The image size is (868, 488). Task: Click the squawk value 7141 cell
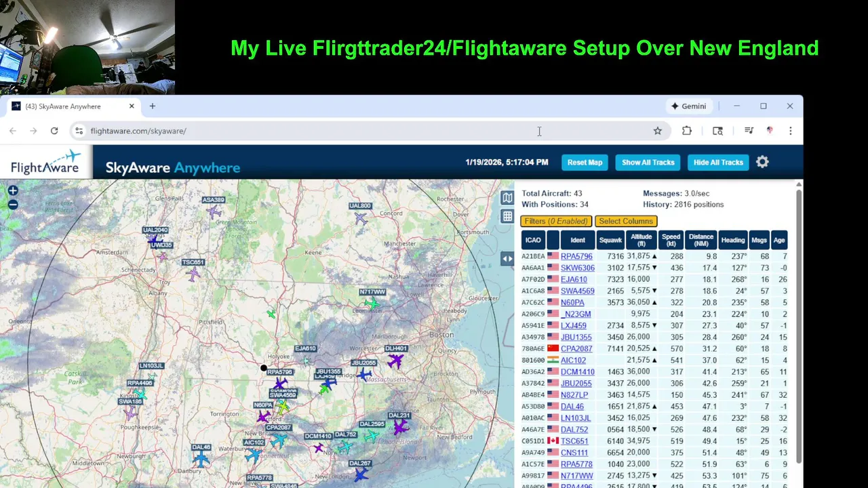pyautogui.click(x=615, y=349)
